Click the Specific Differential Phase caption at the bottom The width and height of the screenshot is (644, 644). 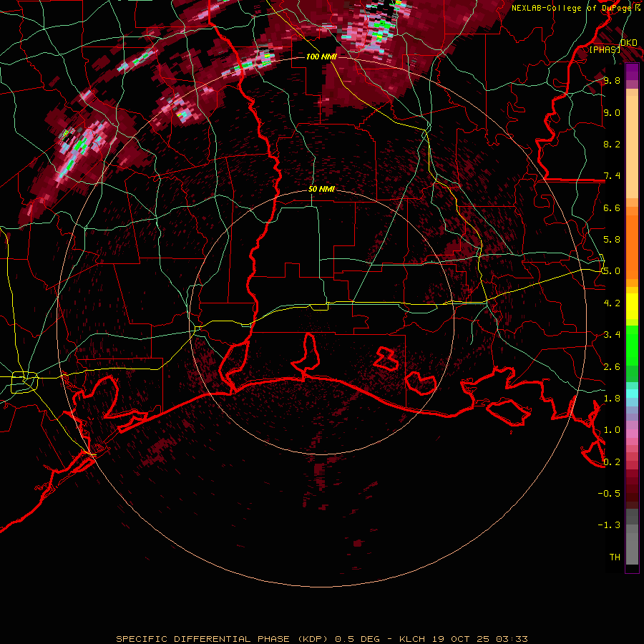pyautogui.click(x=322, y=639)
